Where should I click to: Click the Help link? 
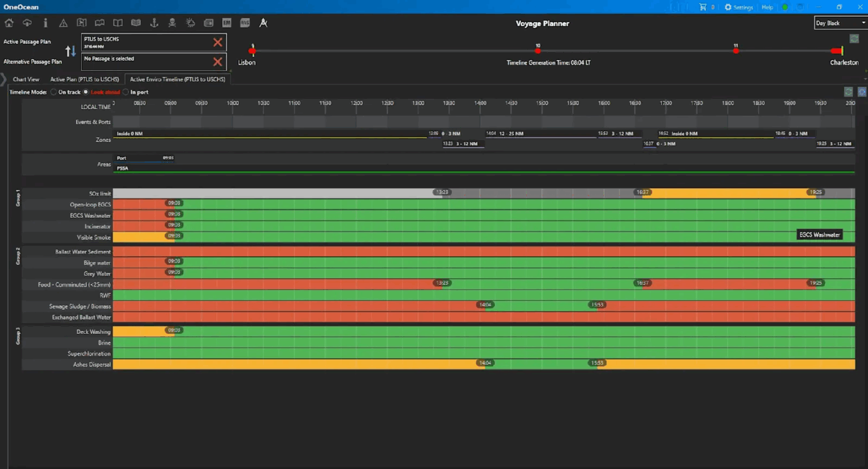coord(767,7)
